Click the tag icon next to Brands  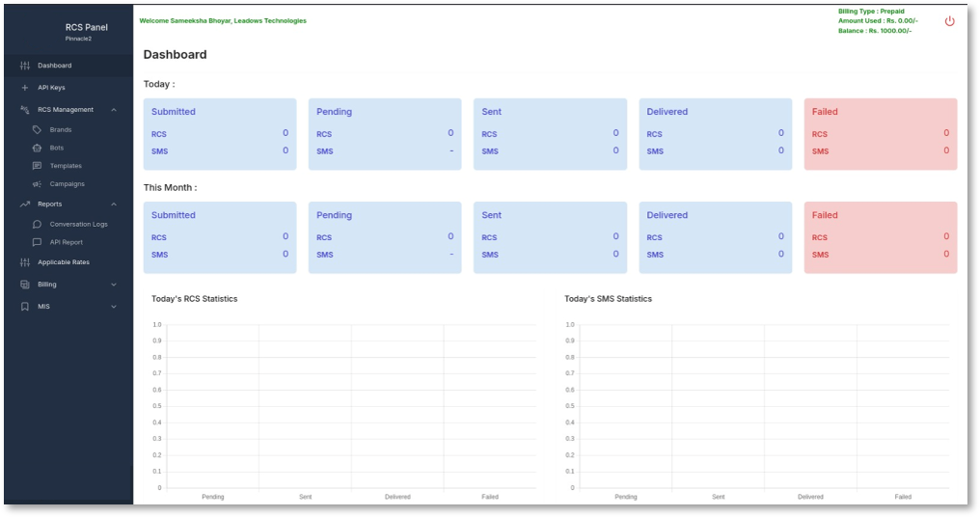point(37,129)
